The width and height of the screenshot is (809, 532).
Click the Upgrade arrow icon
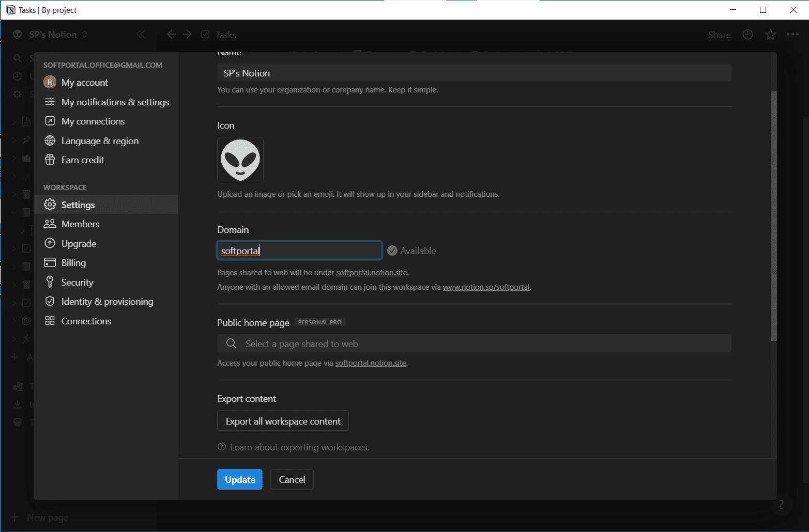(50, 243)
